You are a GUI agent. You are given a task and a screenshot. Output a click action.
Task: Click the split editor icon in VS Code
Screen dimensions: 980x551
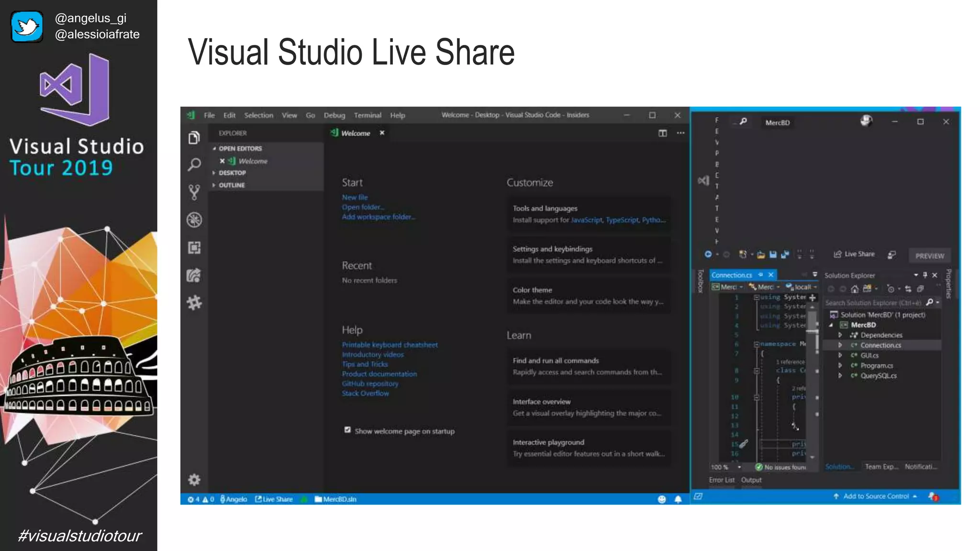click(x=663, y=133)
